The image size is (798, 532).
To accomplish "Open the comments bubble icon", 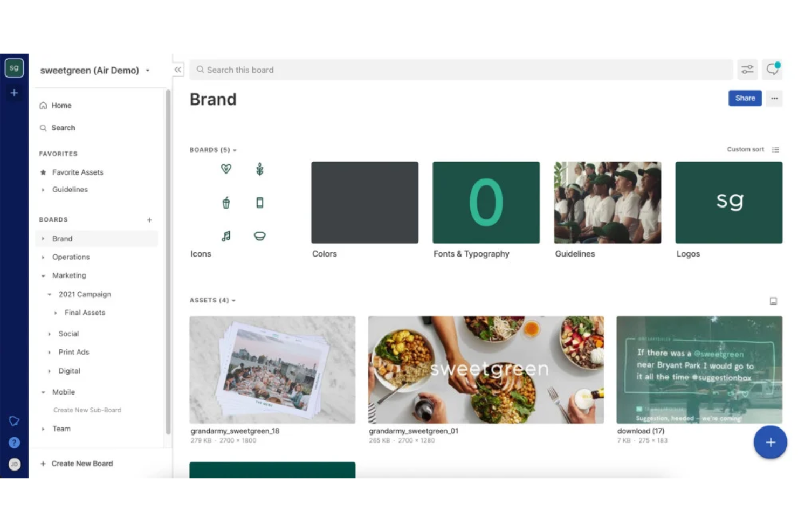I will pyautogui.click(x=772, y=70).
